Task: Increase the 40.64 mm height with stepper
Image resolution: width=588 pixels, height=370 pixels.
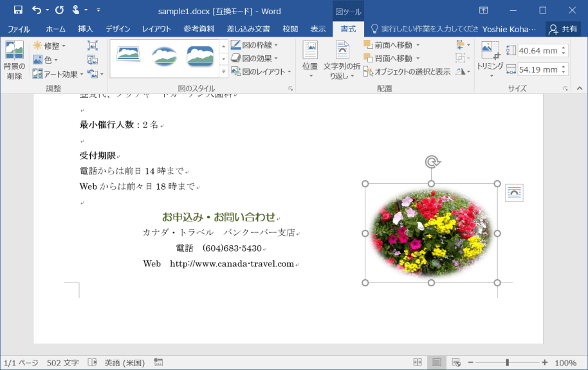Action: [564, 48]
